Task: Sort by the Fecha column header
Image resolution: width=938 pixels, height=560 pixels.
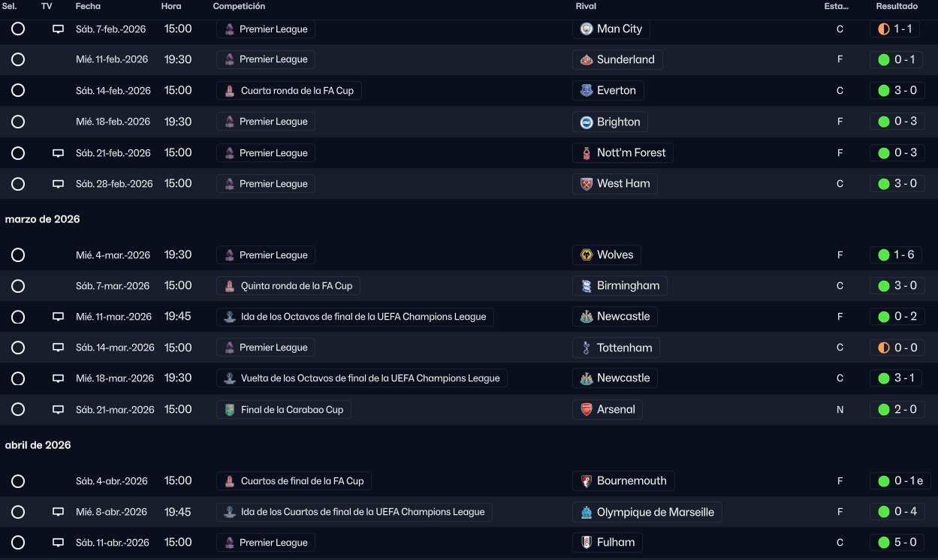Action: click(88, 6)
